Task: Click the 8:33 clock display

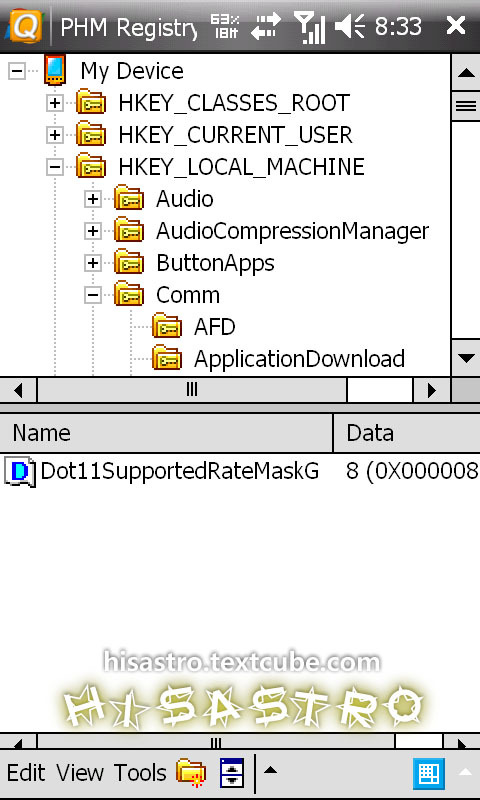Action: point(398,27)
